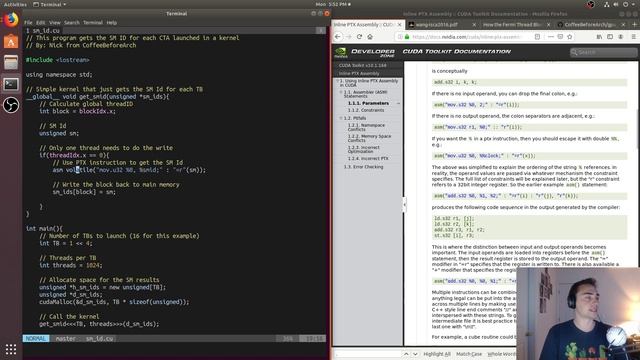Open Search menu in Terminal
The width and height of the screenshot is (640, 360).
(x=71, y=22)
